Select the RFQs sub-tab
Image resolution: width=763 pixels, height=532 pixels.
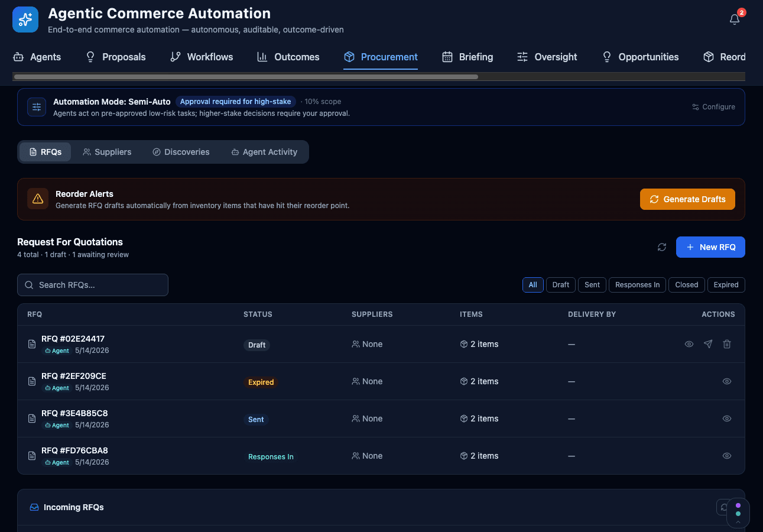(46, 152)
